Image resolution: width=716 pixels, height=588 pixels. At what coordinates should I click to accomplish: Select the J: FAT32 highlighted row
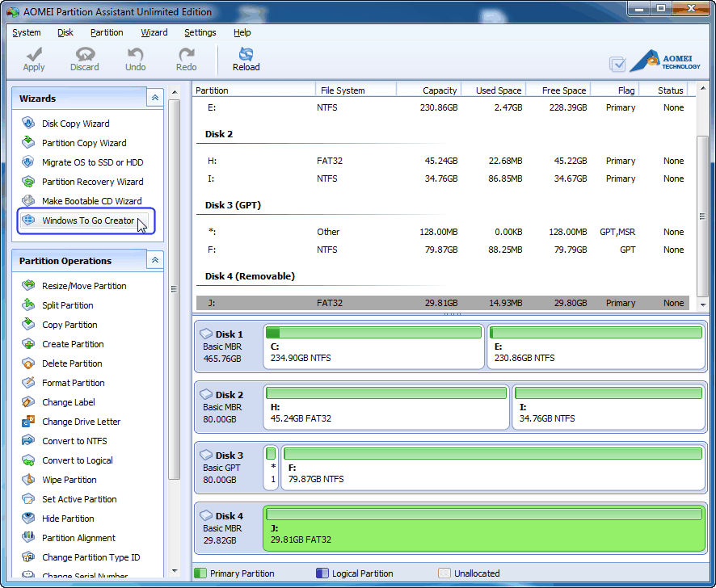pyautogui.click(x=443, y=303)
